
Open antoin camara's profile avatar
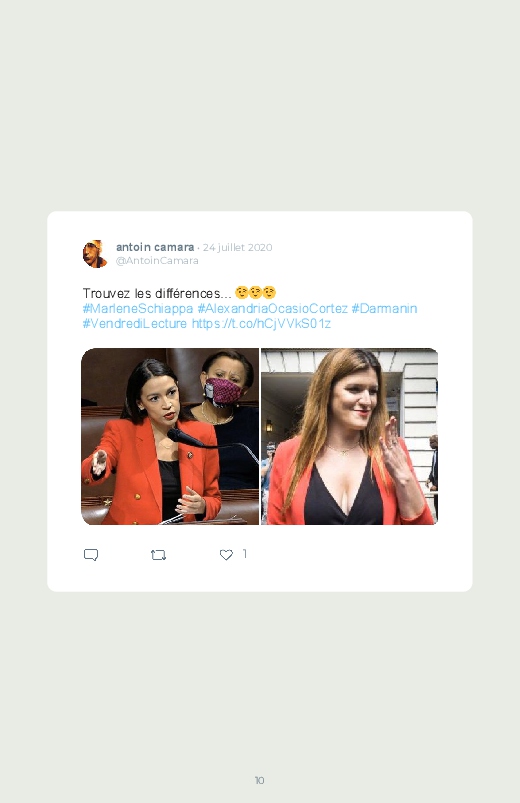point(95,253)
